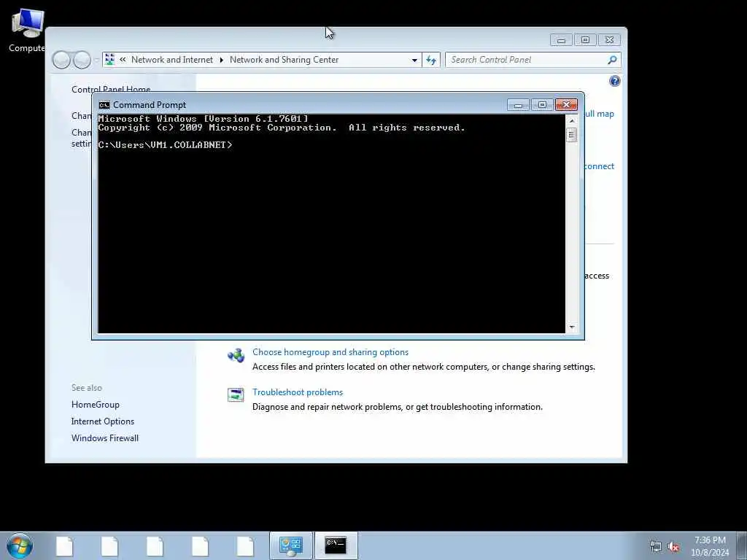This screenshot has height=560, width=747.
Task: Open the fifth blank pinned taskbar item
Action: coord(245,545)
